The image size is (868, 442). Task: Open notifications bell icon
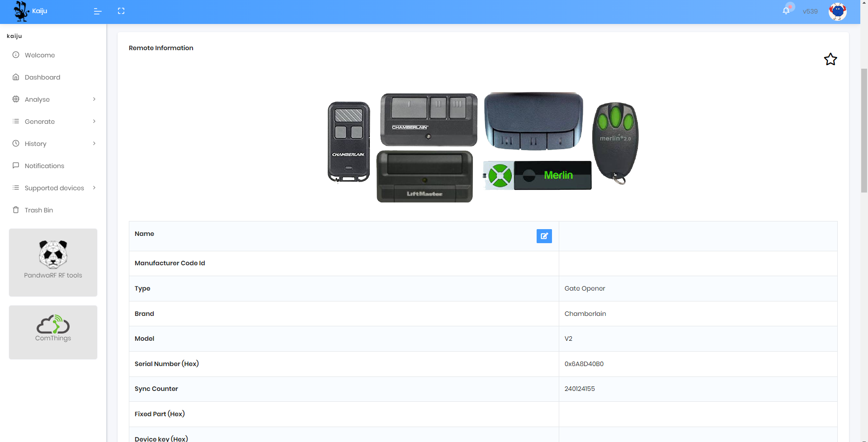786,11
